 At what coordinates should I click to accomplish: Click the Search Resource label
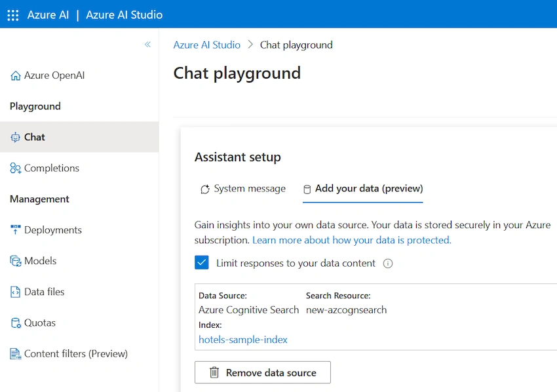pyautogui.click(x=338, y=296)
